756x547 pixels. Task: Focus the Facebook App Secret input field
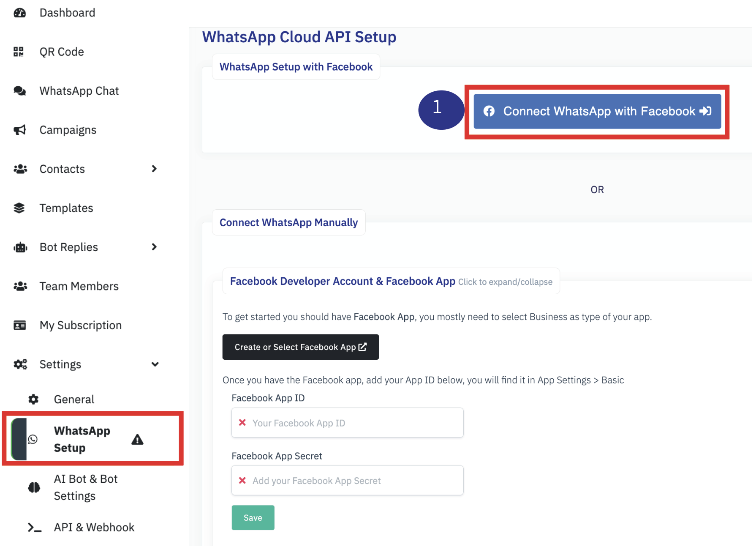tap(348, 481)
